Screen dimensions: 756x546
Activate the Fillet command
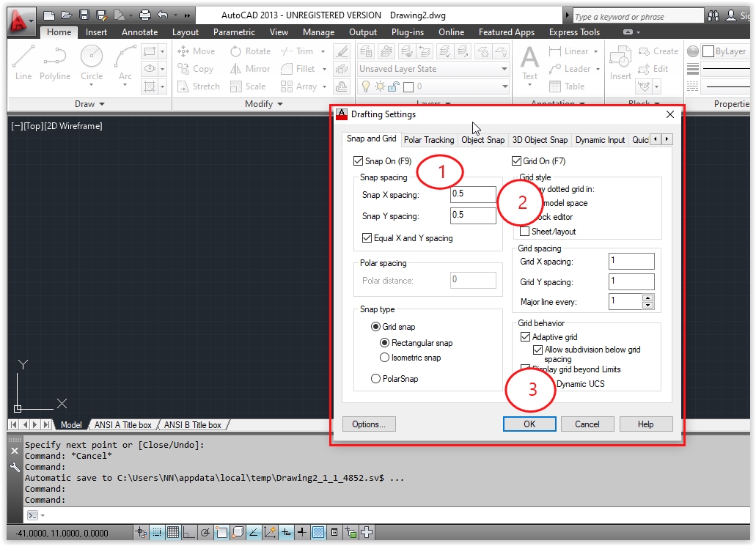pyautogui.click(x=298, y=69)
